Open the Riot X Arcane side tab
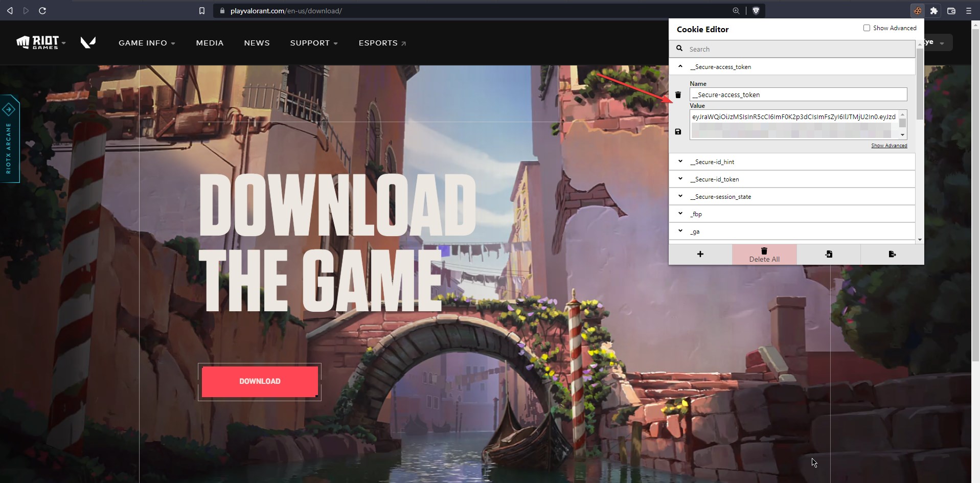 tap(9, 139)
